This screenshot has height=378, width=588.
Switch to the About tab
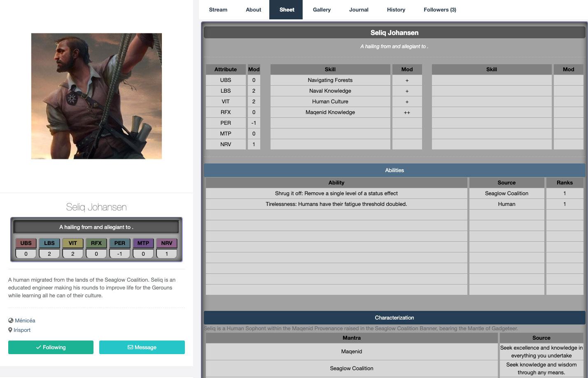point(253,9)
